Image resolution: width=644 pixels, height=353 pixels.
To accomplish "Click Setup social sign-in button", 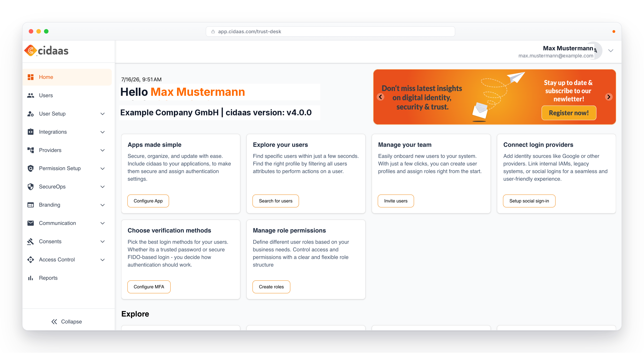I will coord(529,201).
